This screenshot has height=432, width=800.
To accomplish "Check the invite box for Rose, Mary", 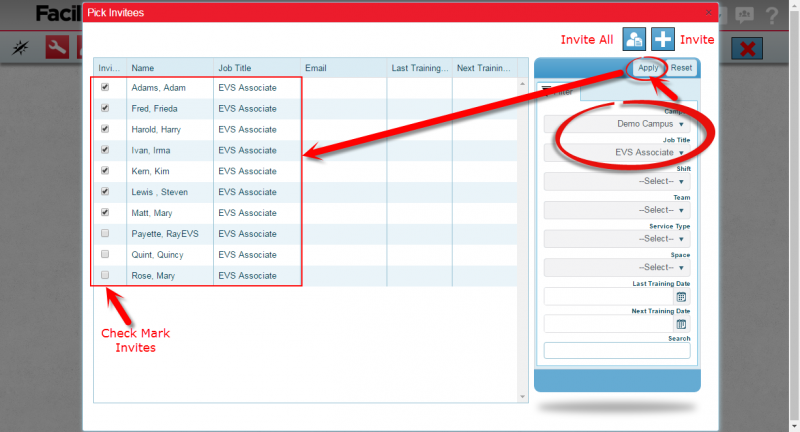I will point(106,276).
